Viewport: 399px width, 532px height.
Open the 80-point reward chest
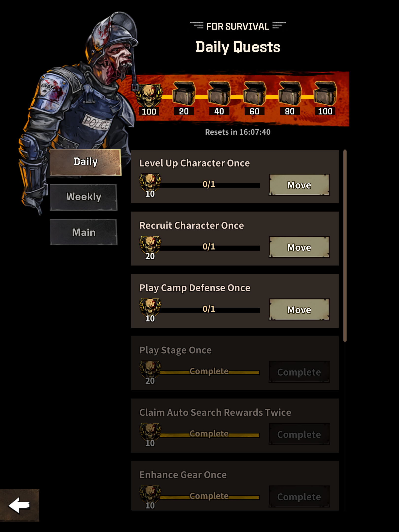pos(290,94)
